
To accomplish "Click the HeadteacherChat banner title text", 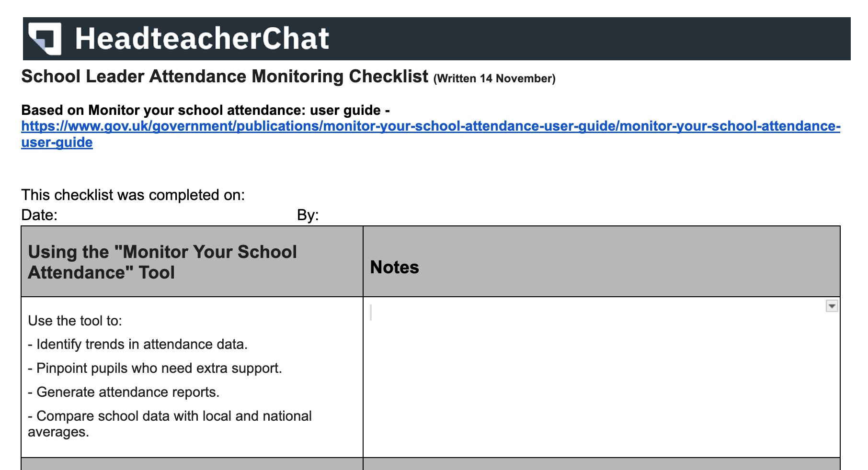I will coord(202,39).
